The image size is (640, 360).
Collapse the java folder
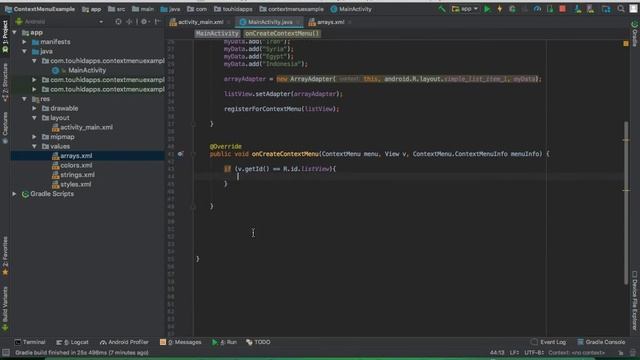click(x=24, y=51)
